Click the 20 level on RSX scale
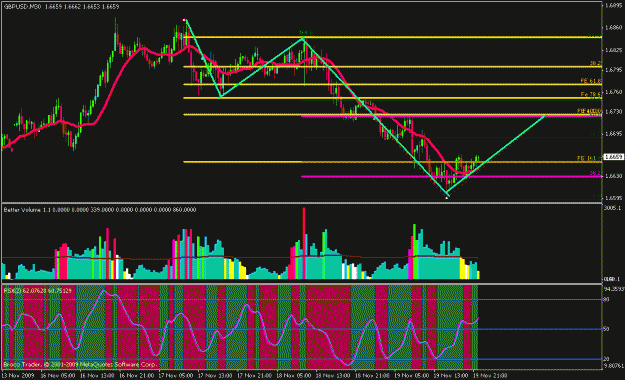The height and width of the screenshot is (380, 625). pyautogui.click(x=606, y=359)
